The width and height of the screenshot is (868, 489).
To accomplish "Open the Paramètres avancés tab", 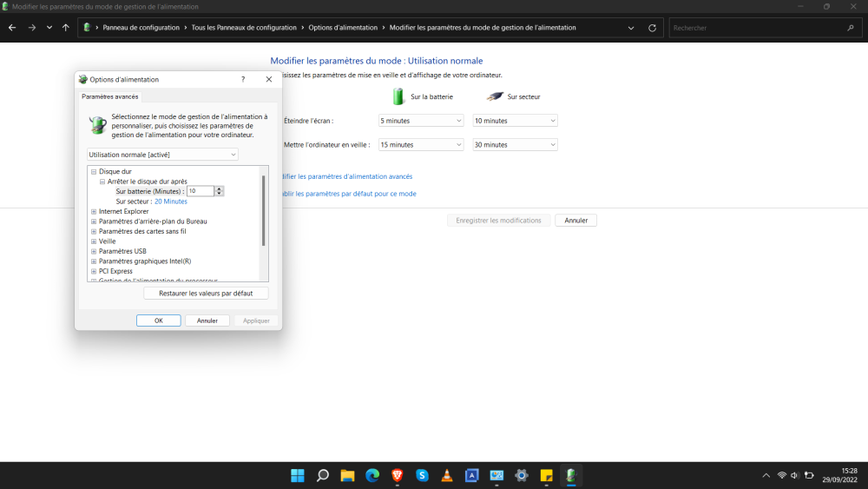I will point(109,96).
